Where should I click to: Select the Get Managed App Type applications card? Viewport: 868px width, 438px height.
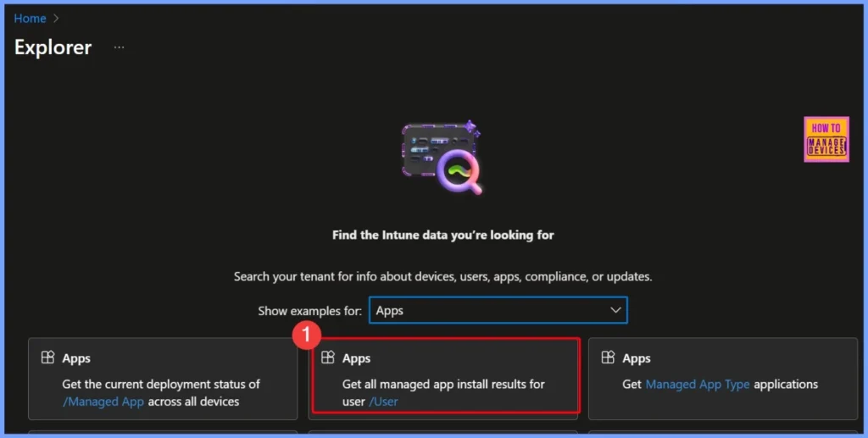722,379
